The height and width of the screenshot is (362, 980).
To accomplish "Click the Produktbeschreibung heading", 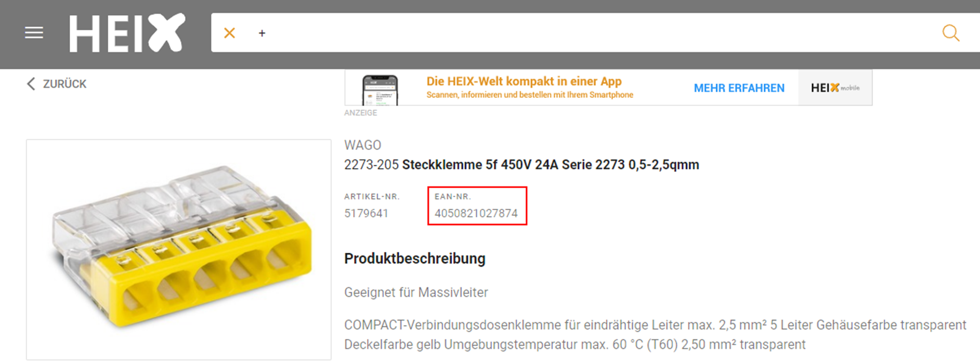I will pyautogui.click(x=415, y=258).
